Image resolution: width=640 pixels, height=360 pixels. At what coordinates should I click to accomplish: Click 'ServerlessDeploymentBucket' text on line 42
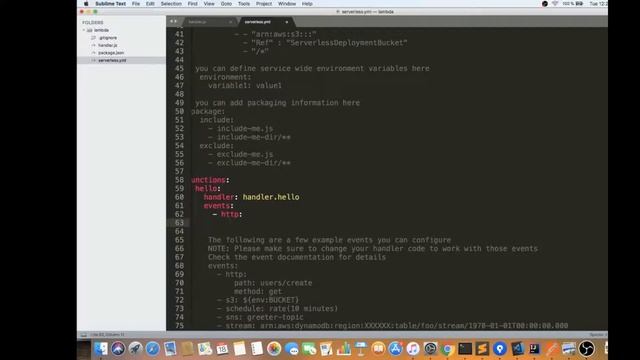(347, 43)
